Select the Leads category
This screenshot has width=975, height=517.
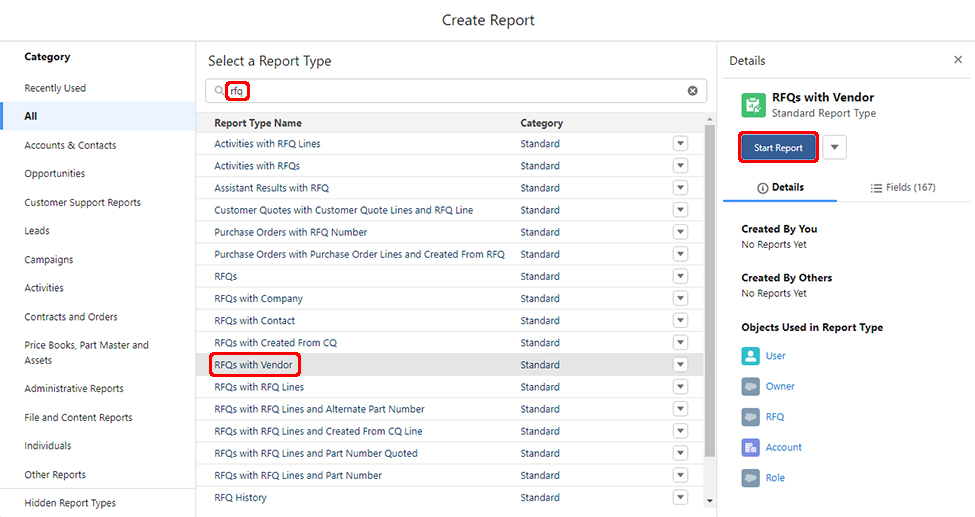pos(37,231)
